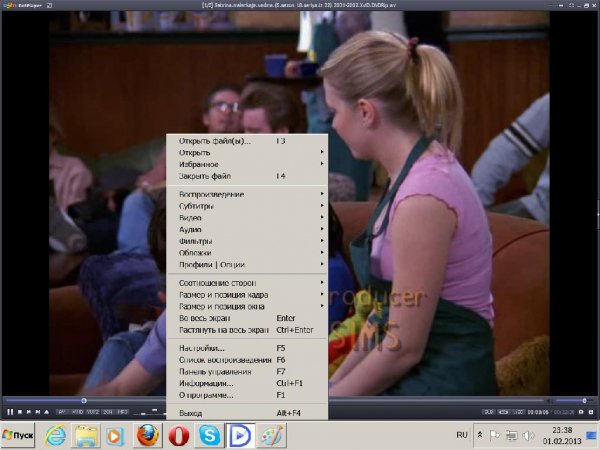Screen dimensions: 600x450
Task: Select Растянуть на весь экран item
Action: click(x=247, y=330)
